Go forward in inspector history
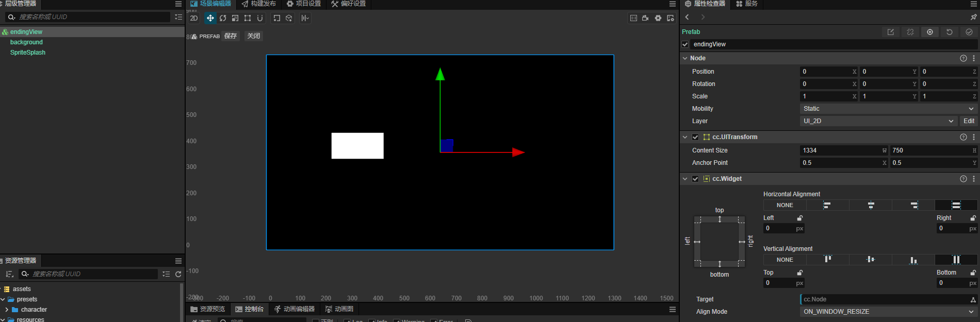The width and height of the screenshot is (980, 322). pyautogui.click(x=703, y=17)
